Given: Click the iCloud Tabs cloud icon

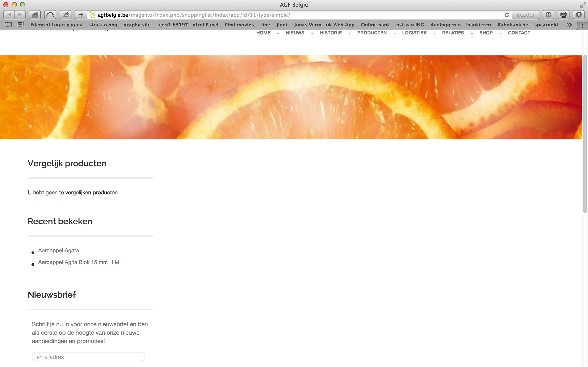Looking at the screenshot, I should tap(50, 15).
